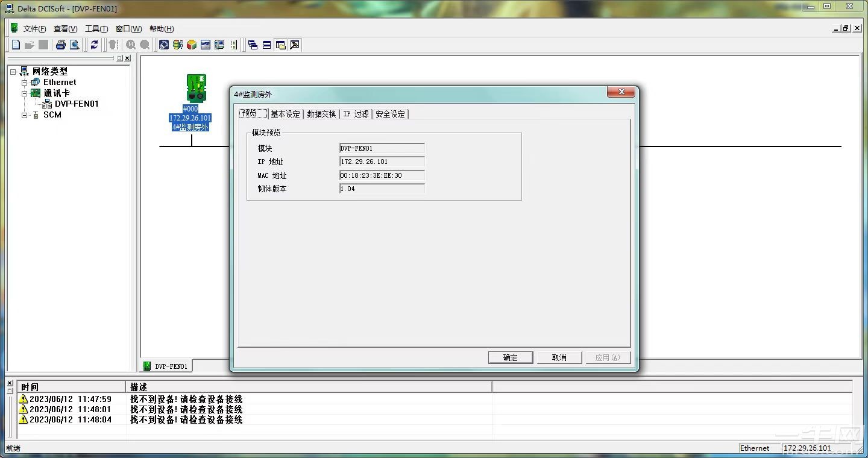
Task: Click the tile windows horizontally icon
Action: (x=266, y=45)
